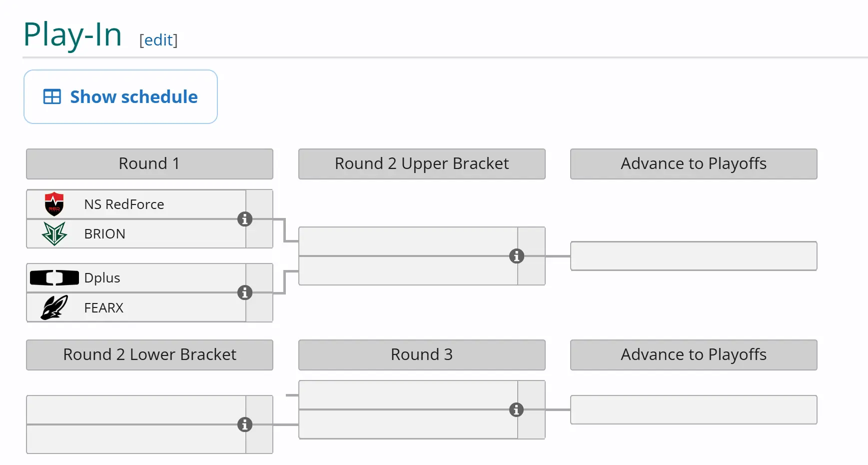The height and width of the screenshot is (465, 868).
Task: Click the FEARX team logo
Action: point(54,307)
